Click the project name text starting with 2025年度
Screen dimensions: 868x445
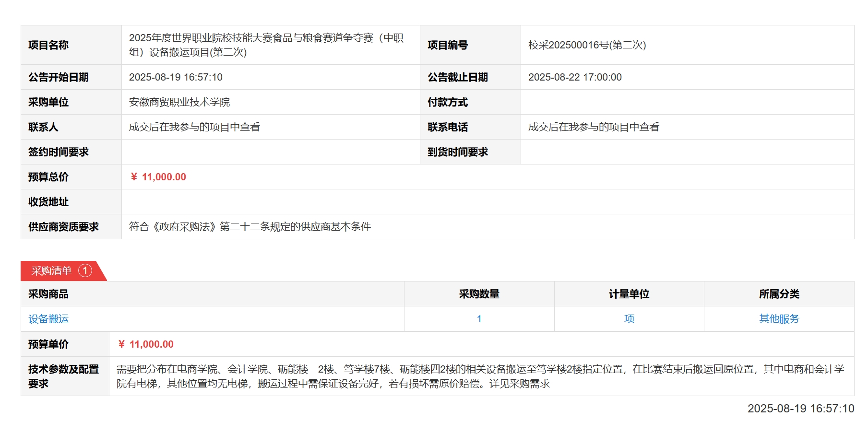click(266, 45)
